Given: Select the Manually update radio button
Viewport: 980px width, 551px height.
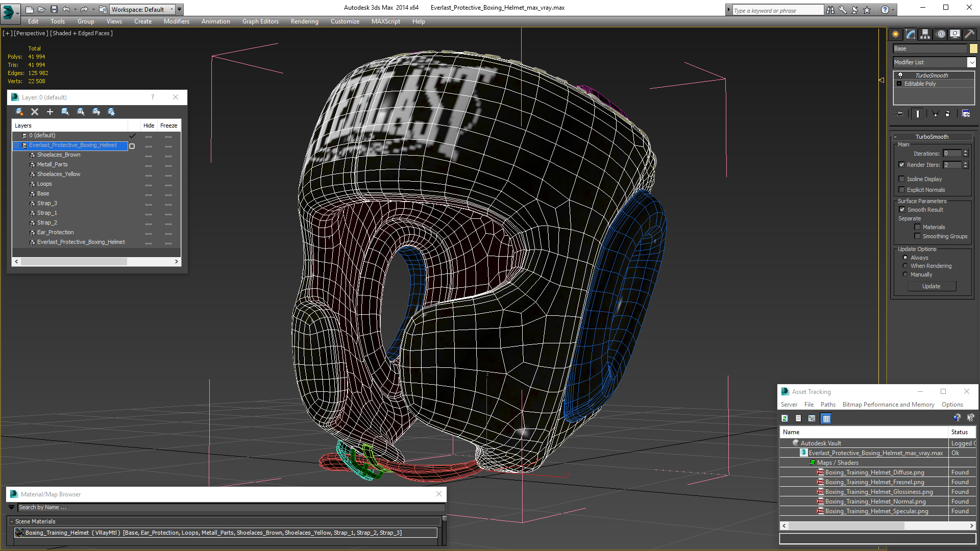Looking at the screenshot, I should (905, 274).
